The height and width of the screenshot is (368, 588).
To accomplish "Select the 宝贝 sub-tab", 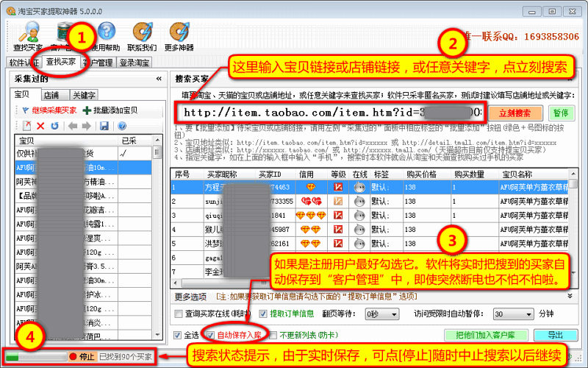I will pyautogui.click(x=22, y=95).
